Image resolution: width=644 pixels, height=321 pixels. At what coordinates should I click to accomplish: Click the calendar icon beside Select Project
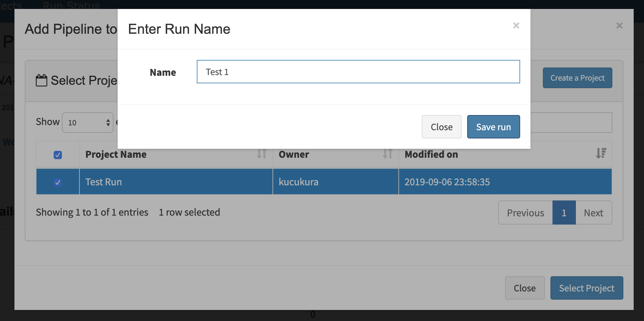pos(42,80)
